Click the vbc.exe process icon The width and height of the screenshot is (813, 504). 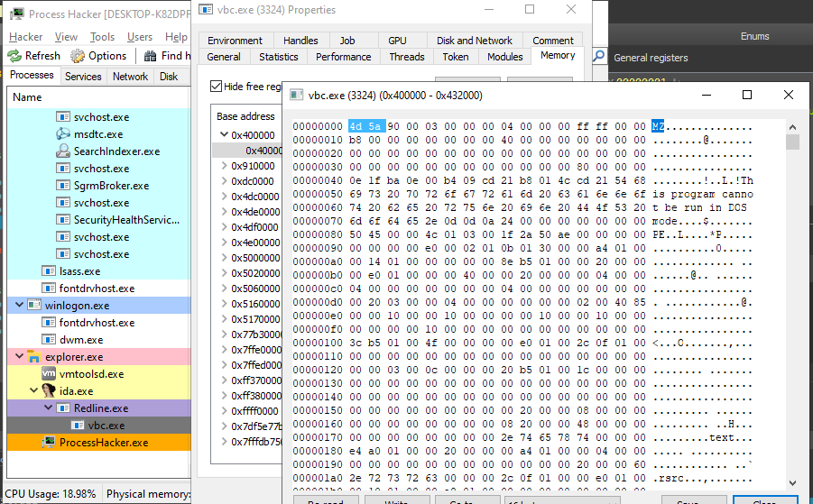click(x=78, y=426)
